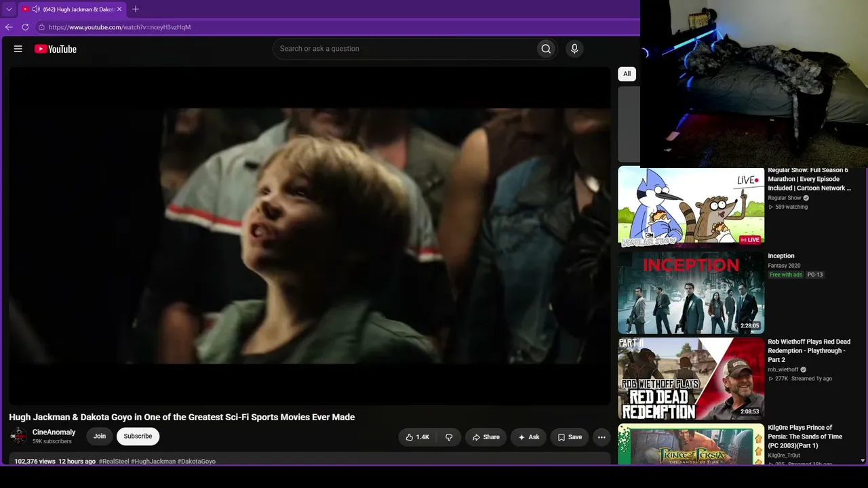Image resolution: width=868 pixels, height=488 pixels.
Task: View site information icon in address bar
Action: (41, 27)
